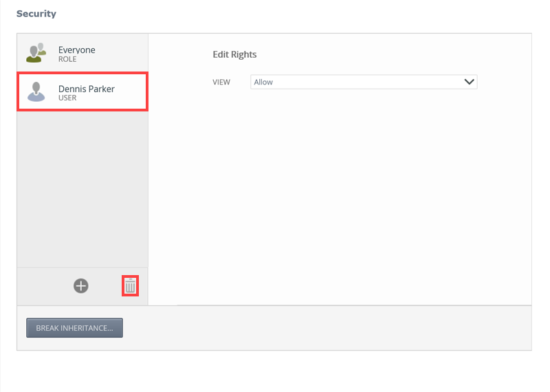
Task: Click the Everyone group avatar icon
Action: (36, 53)
